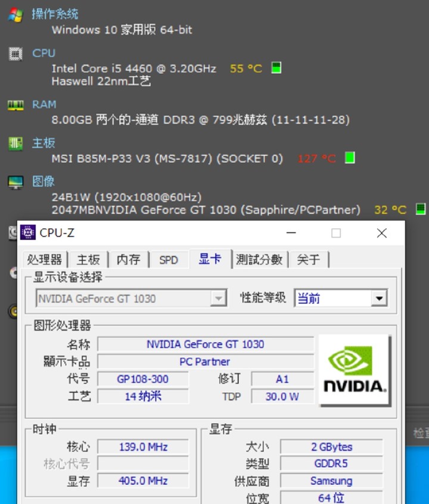Click the 8.00GB DDR3 RAM details text
The height and width of the screenshot is (504, 429).
click(201, 120)
